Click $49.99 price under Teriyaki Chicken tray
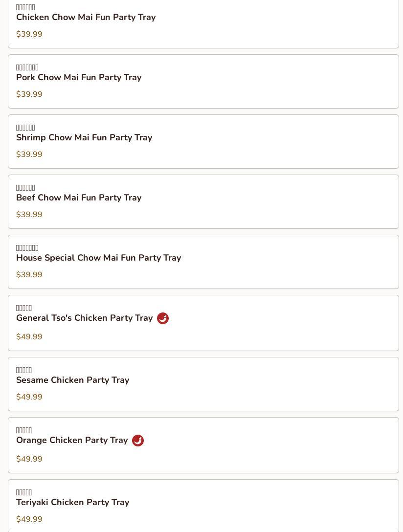The width and height of the screenshot is (403, 532). [29, 519]
